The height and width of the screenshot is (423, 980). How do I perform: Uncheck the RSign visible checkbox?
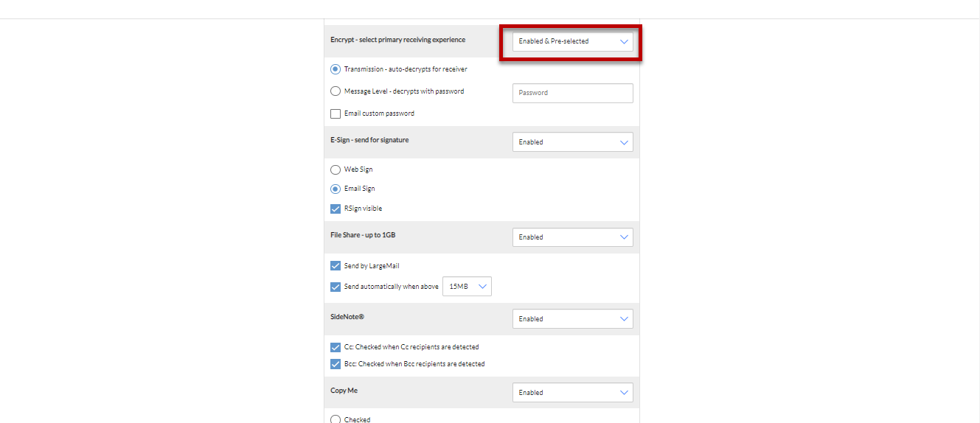(x=336, y=209)
